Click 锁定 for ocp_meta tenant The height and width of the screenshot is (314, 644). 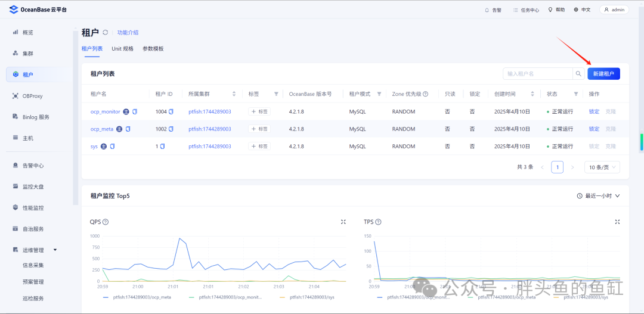(x=594, y=129)
